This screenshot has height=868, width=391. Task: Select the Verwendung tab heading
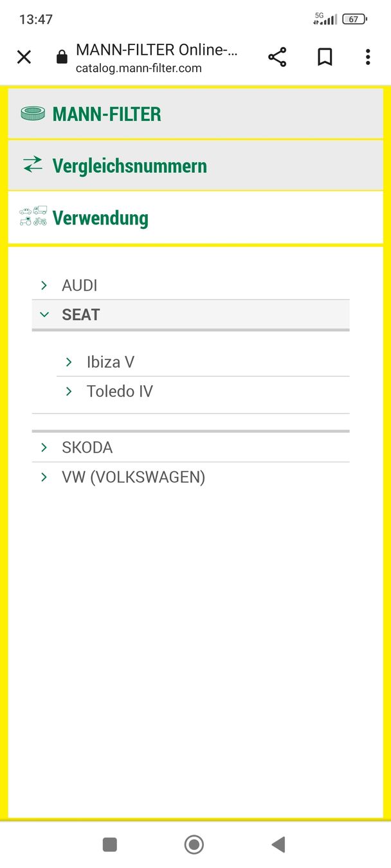click(x=100, y=218)
